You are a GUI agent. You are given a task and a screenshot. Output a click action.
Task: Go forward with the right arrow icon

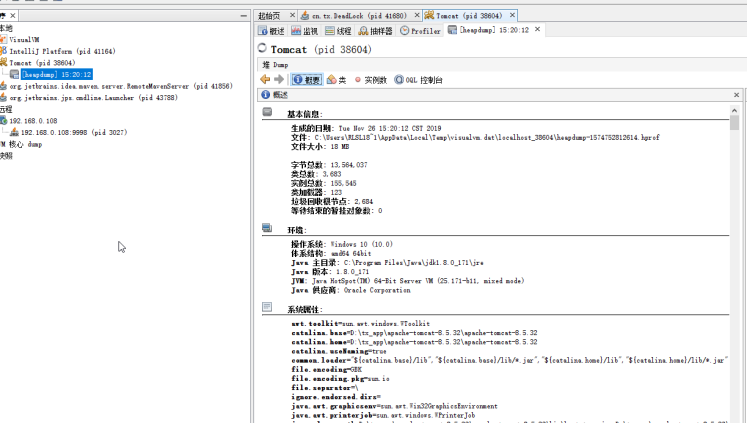tap(279, 80)
